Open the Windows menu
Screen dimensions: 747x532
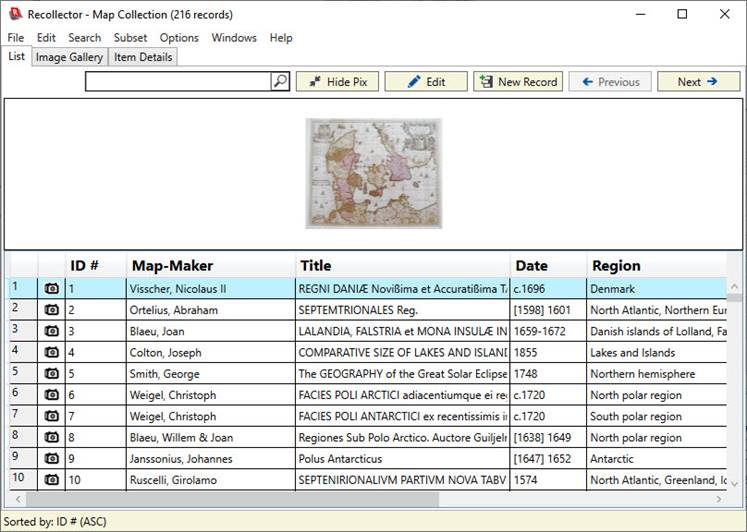(234, 38)
